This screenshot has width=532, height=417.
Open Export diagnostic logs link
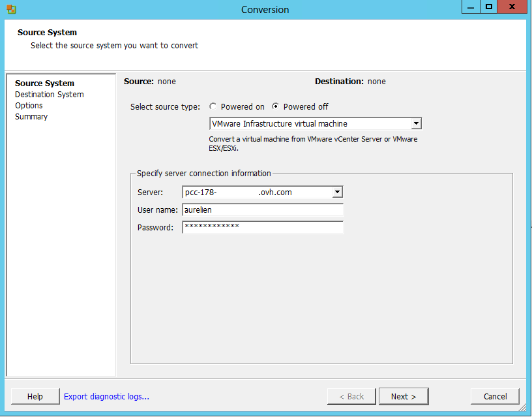tap(106, 397)
